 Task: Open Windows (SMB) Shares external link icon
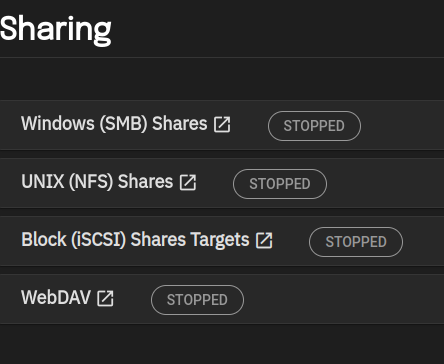(x=222, y=125)
